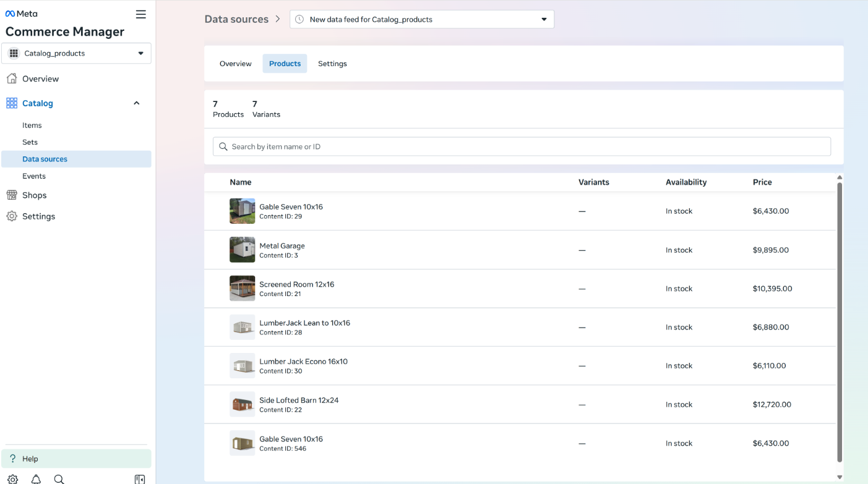Click price $6,110.00

pos(770,366)
